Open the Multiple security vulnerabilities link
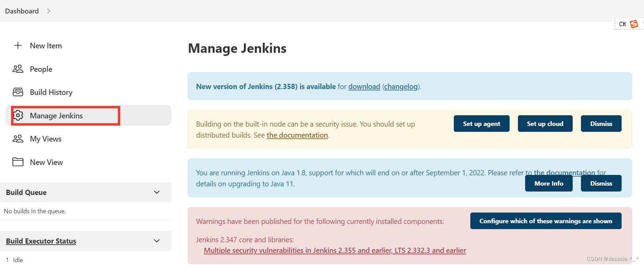The width and height of the screenshot is (644, 265). 335,251
